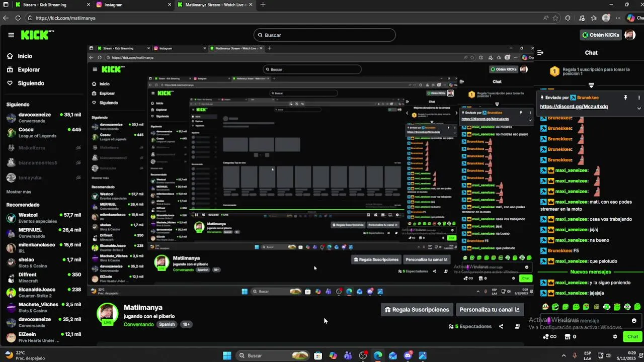Click the Kick Buscar search field
The width and height of the screenshot is (644, 362).
point(325,35)
